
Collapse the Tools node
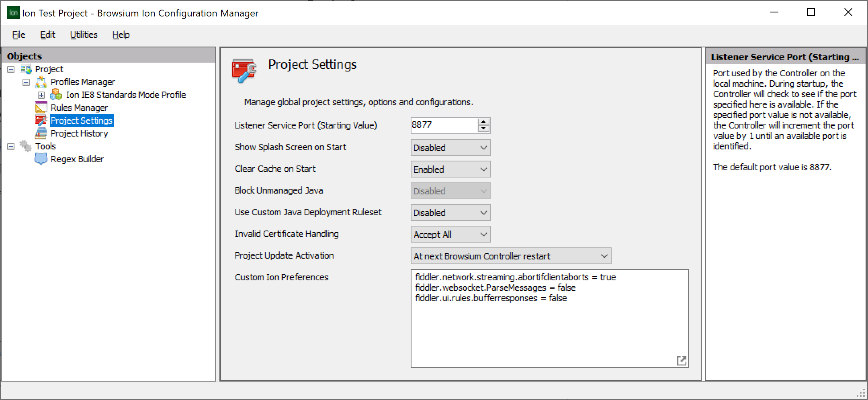pos(11,146)
